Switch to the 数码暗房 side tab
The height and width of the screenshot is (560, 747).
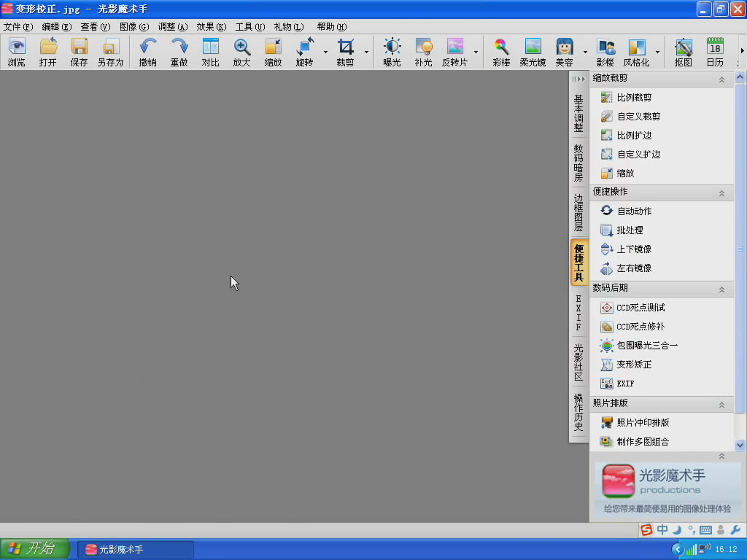click(578, 163)
